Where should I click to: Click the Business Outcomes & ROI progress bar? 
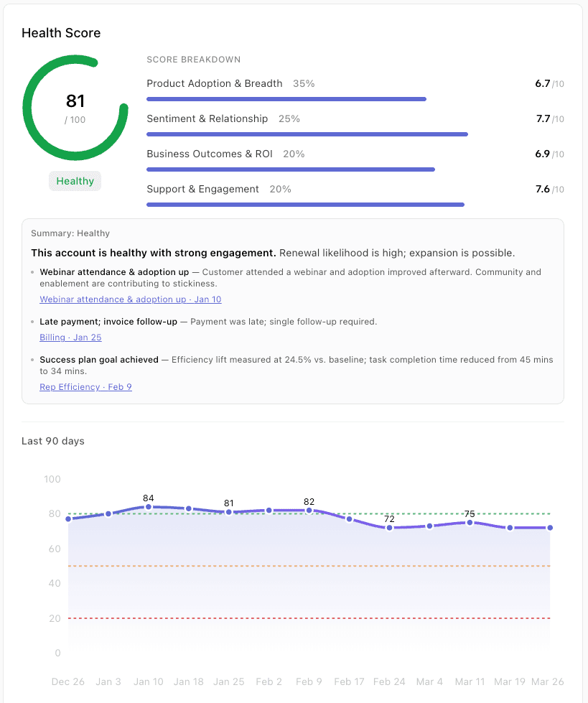pos(291,169)
